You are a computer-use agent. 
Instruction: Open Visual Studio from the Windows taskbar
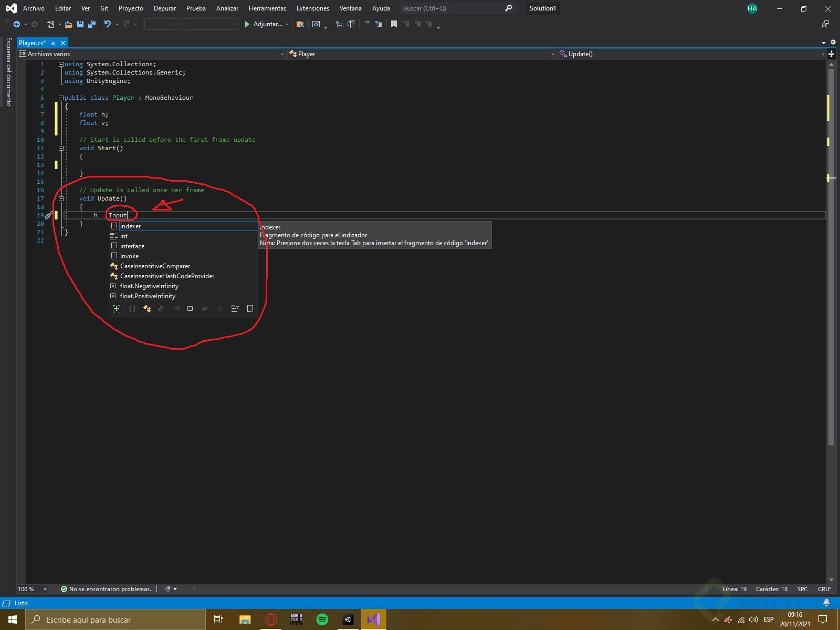(x=373, y=619)
